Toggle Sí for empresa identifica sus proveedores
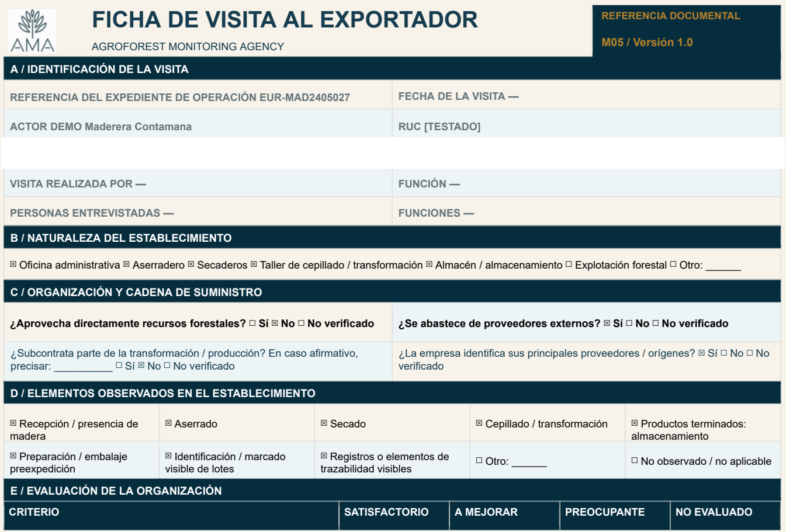Viewport: 786px width, 532px height. 702,353
